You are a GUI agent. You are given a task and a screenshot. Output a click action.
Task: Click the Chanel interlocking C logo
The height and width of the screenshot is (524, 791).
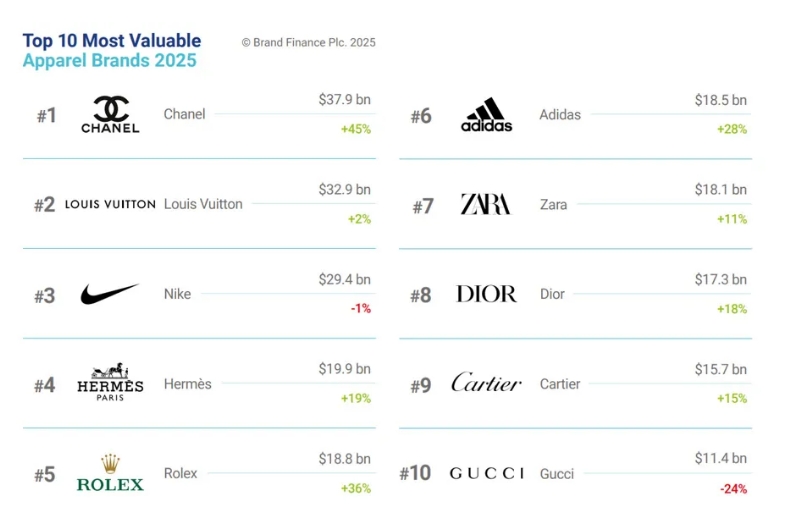click(x=110, y=114)
